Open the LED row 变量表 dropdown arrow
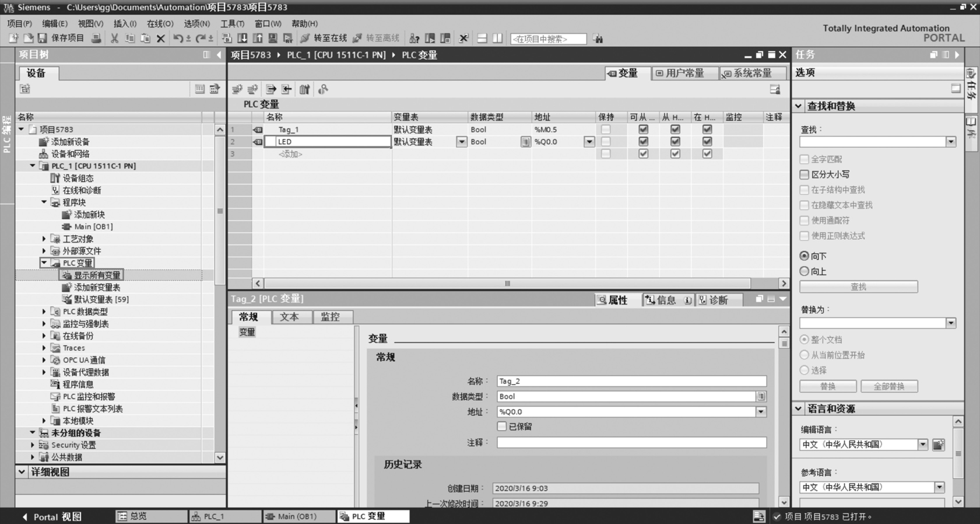980x524 pixels. (461, 142)
